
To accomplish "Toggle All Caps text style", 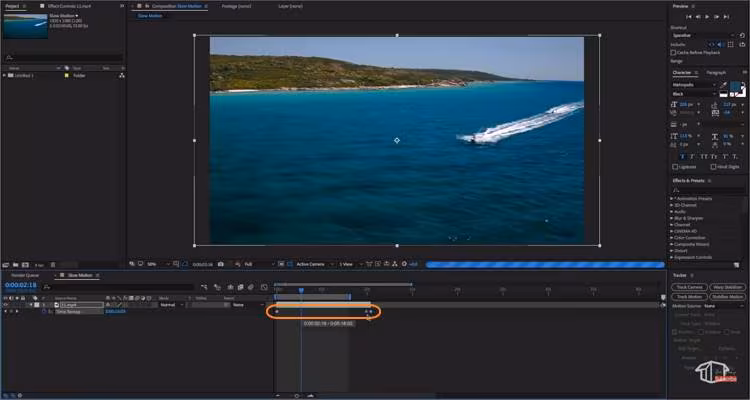I will [704, 157].
